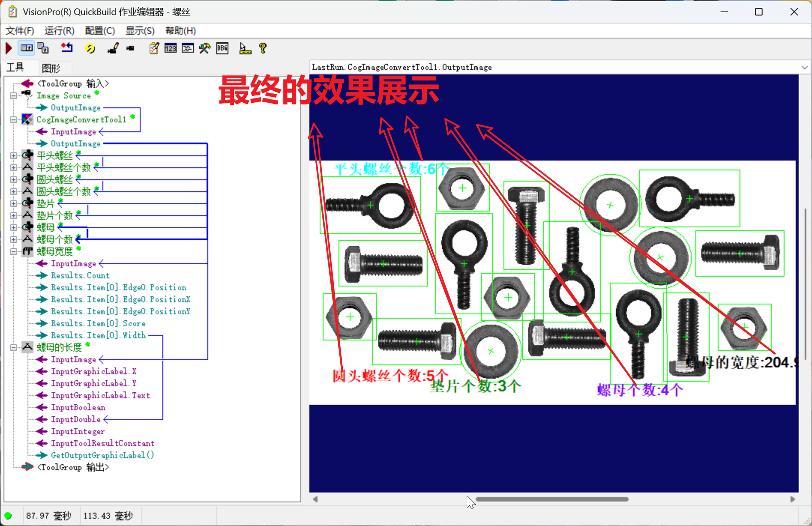Viewport: 812px width, 526px height.
Task: Select the InputDouble terminal
Action: click(75, 420)
